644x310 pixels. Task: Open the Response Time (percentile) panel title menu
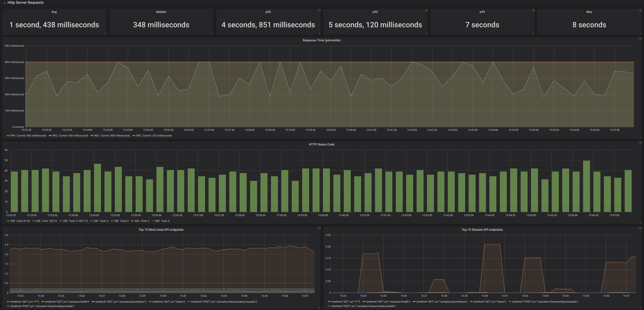pos(321,40)
